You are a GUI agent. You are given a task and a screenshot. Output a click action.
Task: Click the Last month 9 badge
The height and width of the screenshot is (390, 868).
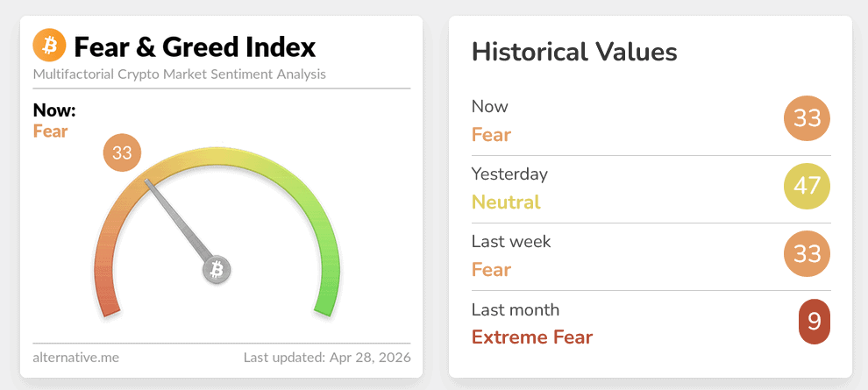814,322
